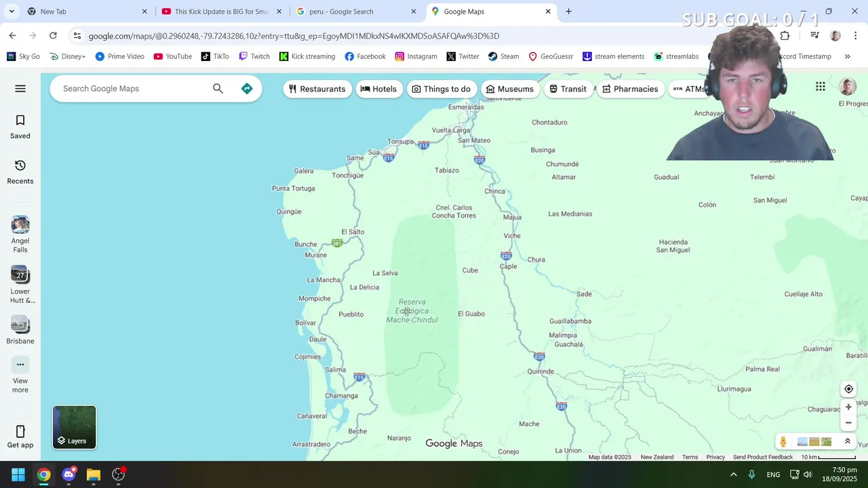Open the Google apps grid
868x488 pixels.
point(821,86)
